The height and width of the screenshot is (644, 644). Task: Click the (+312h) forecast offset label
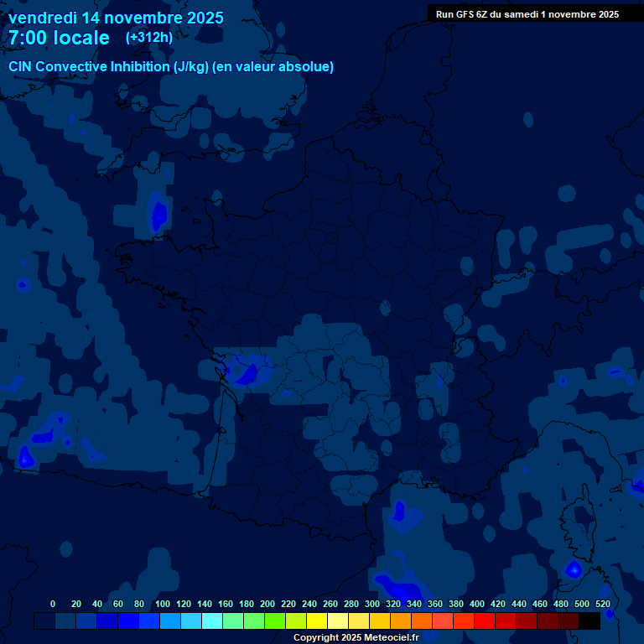point(149,38)
